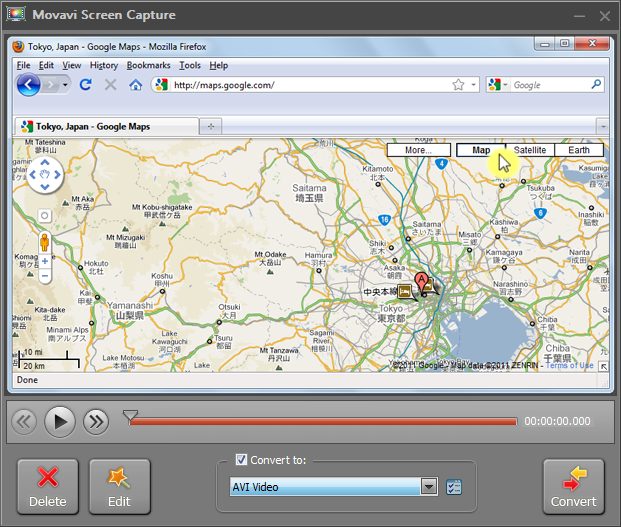Viewport: 621px width, 527px height.
Task: Delete the captured recording
Action: coord(47,487)
